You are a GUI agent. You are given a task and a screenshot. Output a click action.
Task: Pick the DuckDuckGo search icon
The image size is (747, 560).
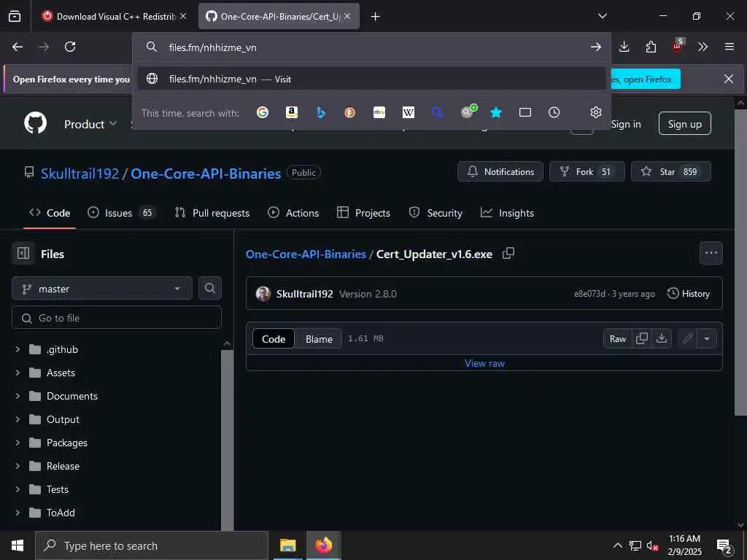(x=350, y=112)
